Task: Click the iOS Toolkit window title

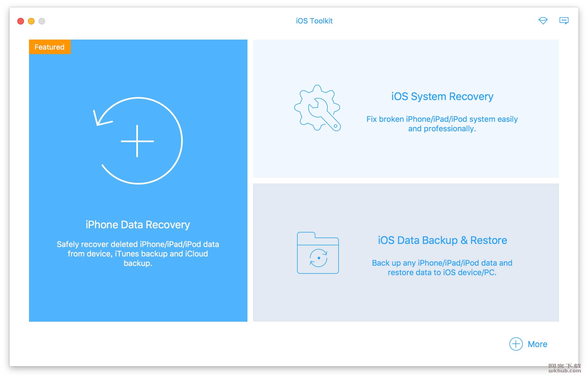Action: click(314, 21)
